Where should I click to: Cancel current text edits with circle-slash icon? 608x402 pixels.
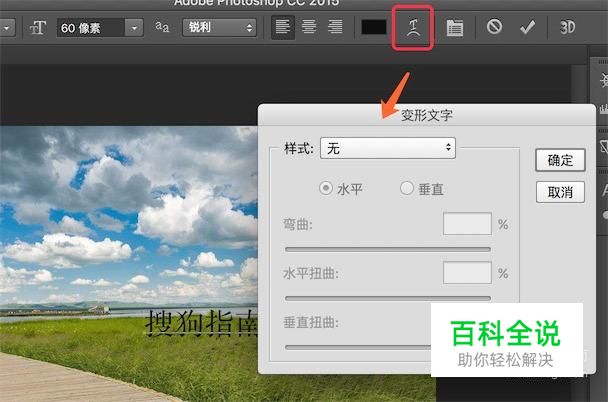[x=494, y=27]
